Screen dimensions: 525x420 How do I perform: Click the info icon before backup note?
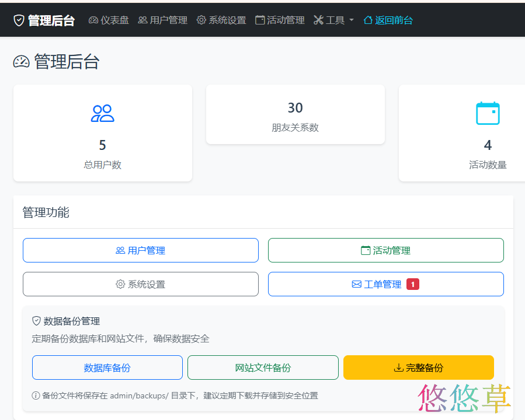click(x=36, y=395)
